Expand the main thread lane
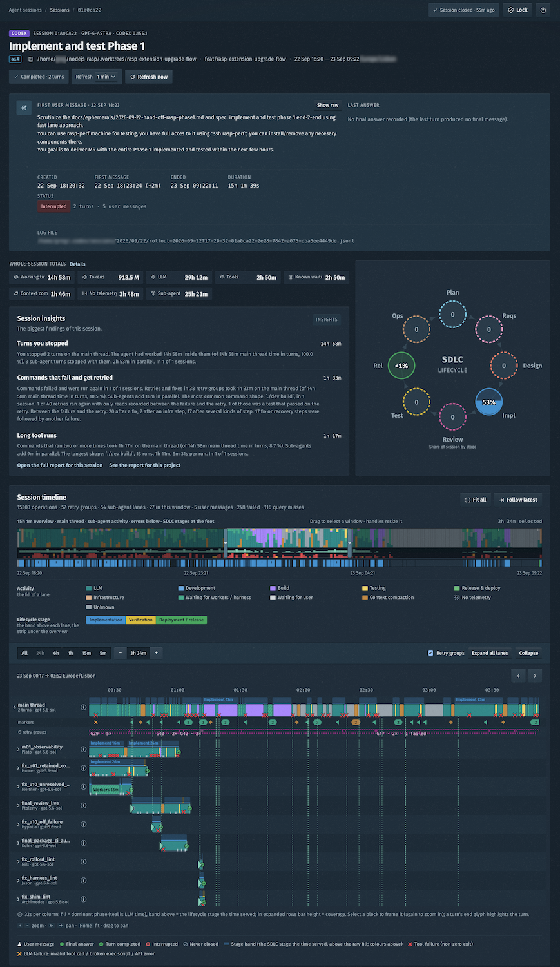This screenshot has height=967, width=560. [15, 707]
